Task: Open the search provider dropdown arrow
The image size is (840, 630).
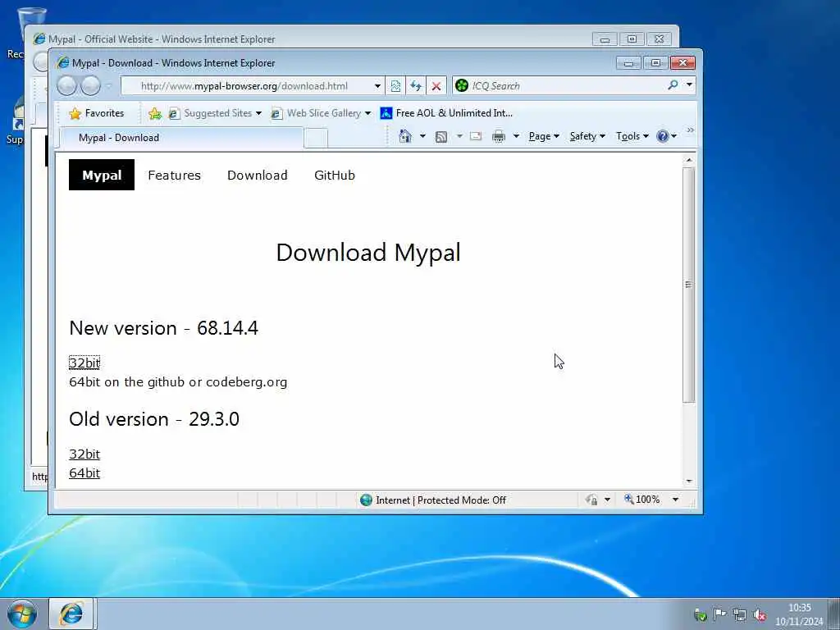Action: 689,84
